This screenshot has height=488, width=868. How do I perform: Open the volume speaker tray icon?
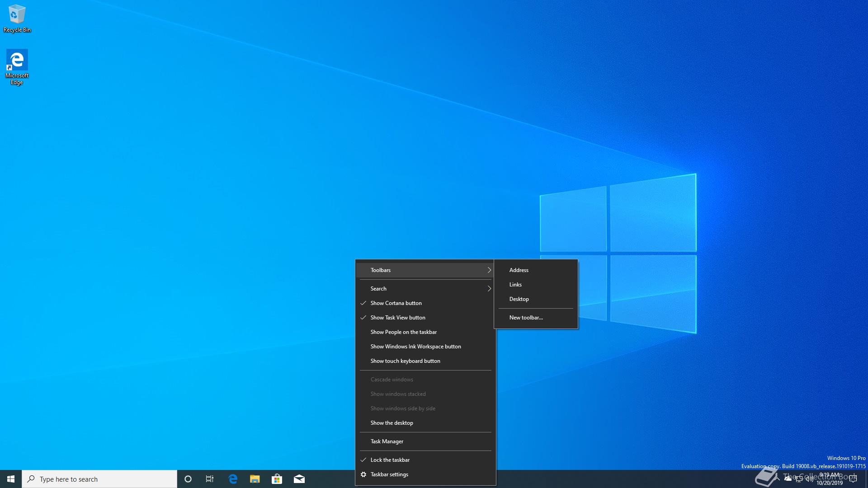[x=809, y=479]
